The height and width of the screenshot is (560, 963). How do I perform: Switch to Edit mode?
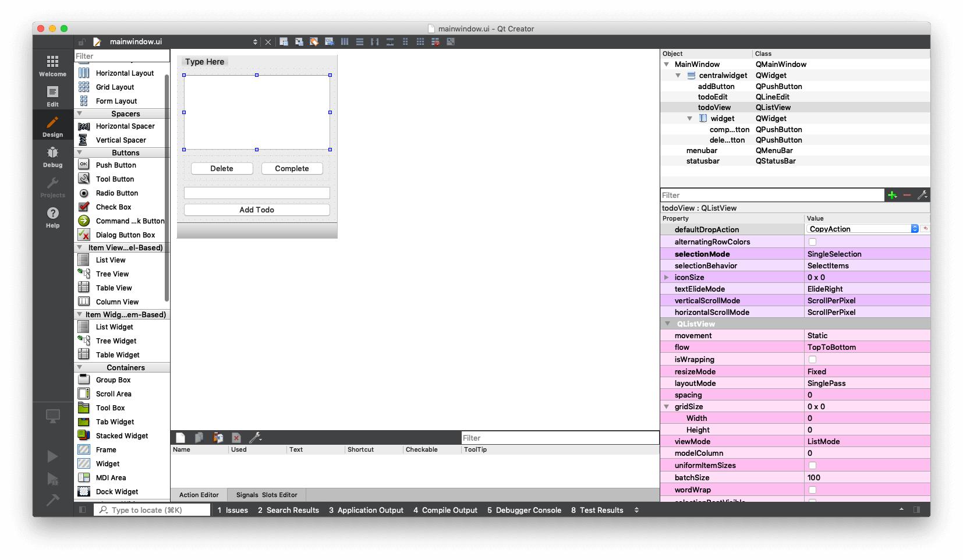[x=52, y=96]
